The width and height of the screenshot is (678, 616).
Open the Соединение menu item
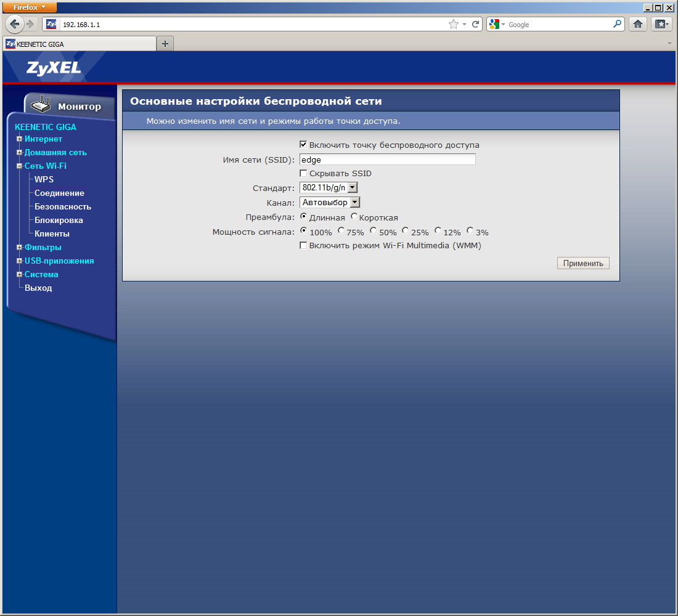[59, 193]
